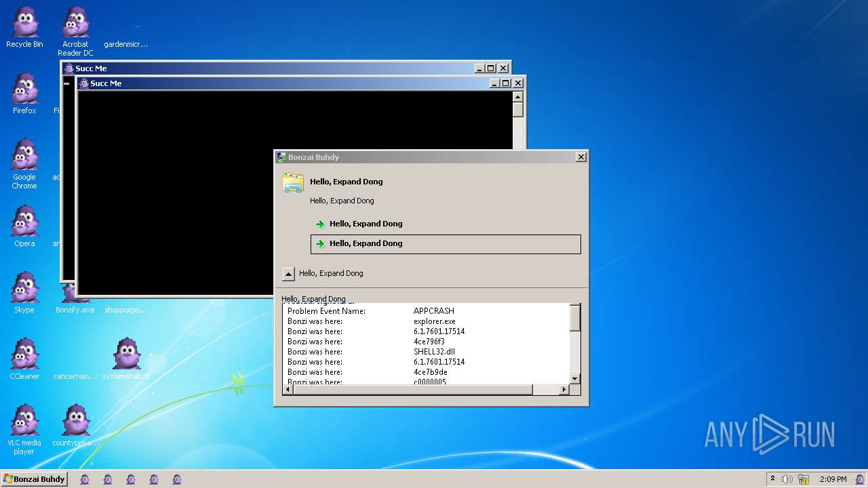
Task: Click back Succ Me title bar icon
Action: 69,68
